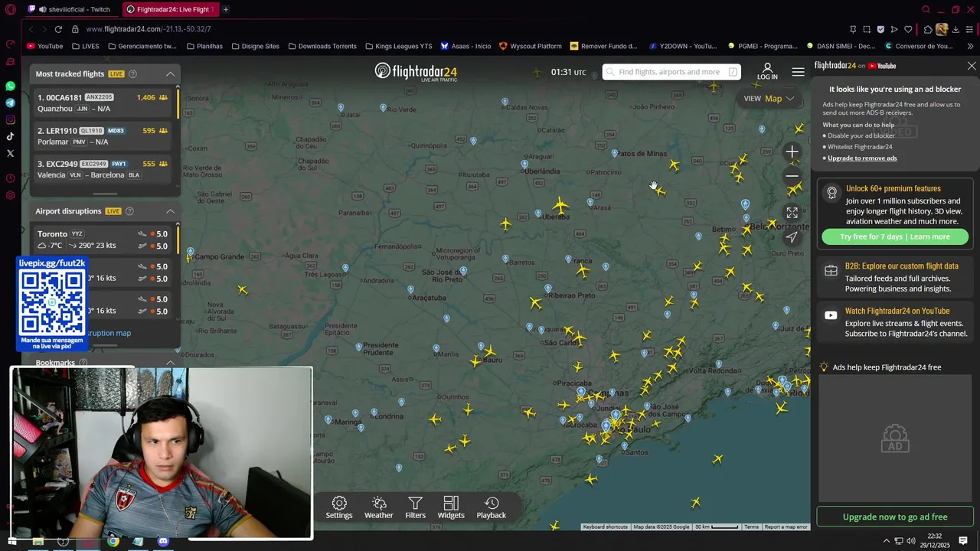Open Opera easy setup menu icon
This screenshot has height=551, width=980.
click(969, 29)
